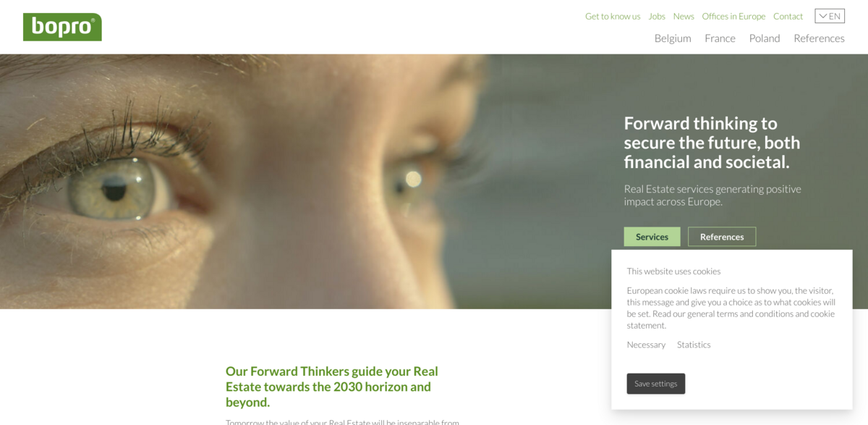Click the Forward Thinkers green heading
868x425 pixels.
pyautogui.click(x=332, y=387)
